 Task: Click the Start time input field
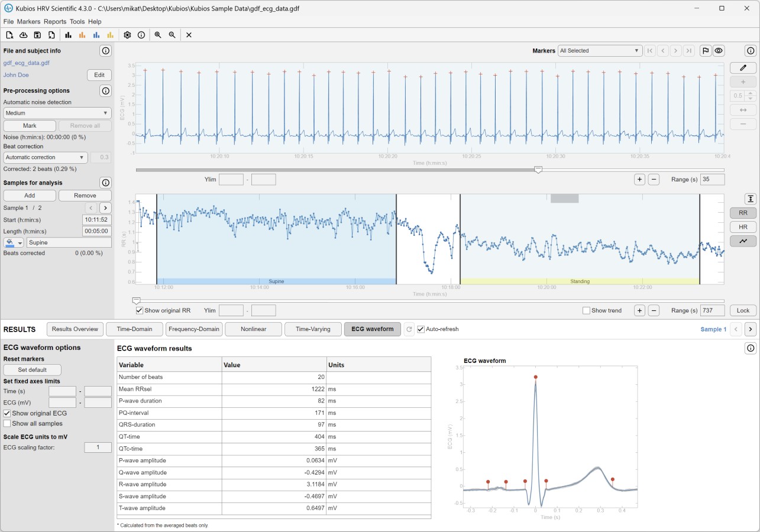[x=96, y=219]
